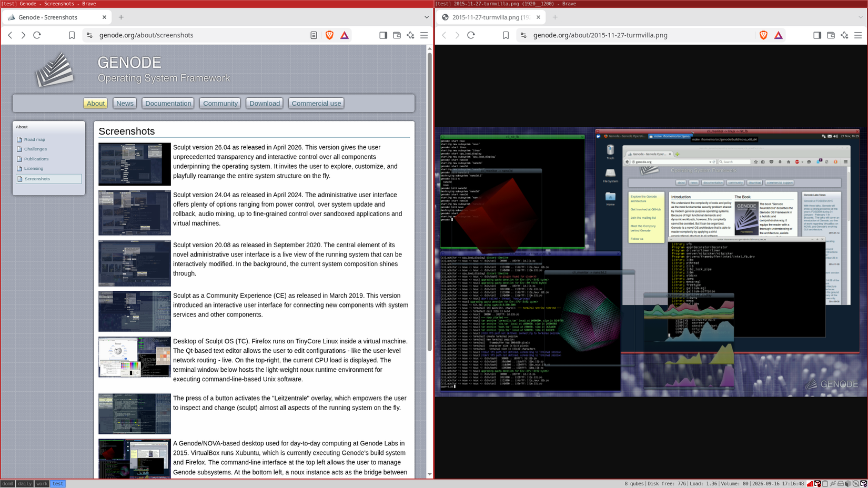Open the clipboard tray icon

tap(825, 484)
